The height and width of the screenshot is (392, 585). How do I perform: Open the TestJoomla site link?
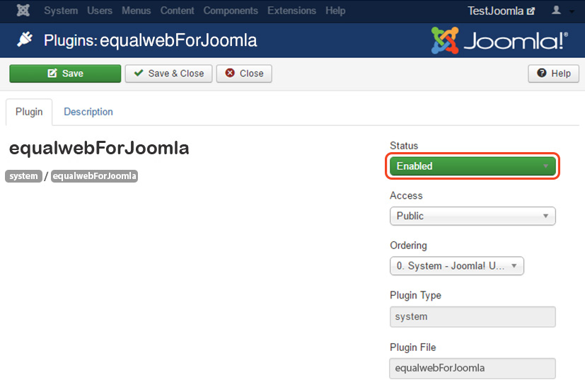coord(501,11)
